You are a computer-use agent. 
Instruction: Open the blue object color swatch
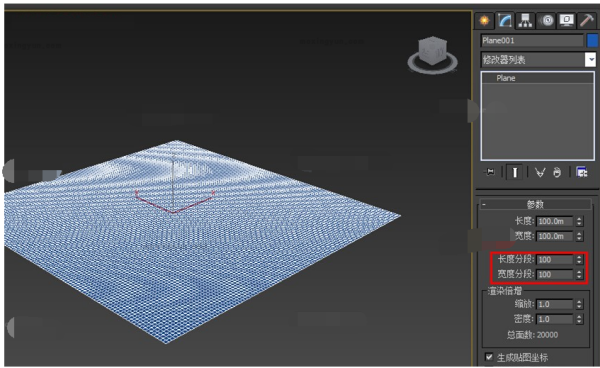point(592,41)
